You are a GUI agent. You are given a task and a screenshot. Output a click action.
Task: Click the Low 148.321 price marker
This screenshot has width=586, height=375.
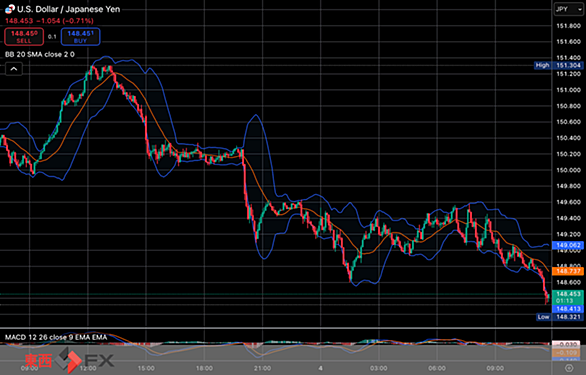tap(559, 317)
